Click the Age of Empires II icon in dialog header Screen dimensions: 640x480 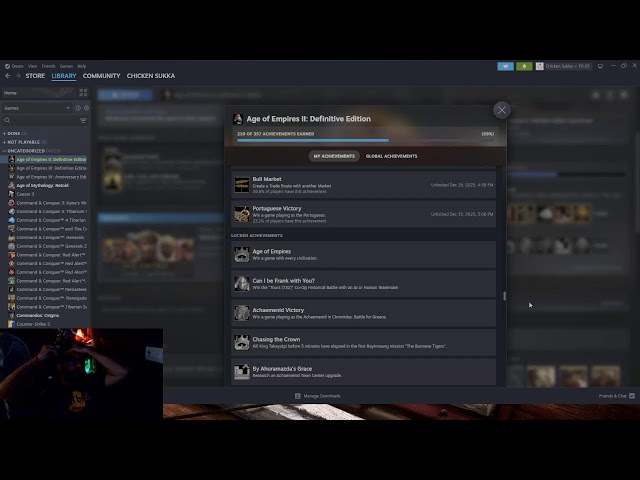pyautogui.click(x=238, y=119)
